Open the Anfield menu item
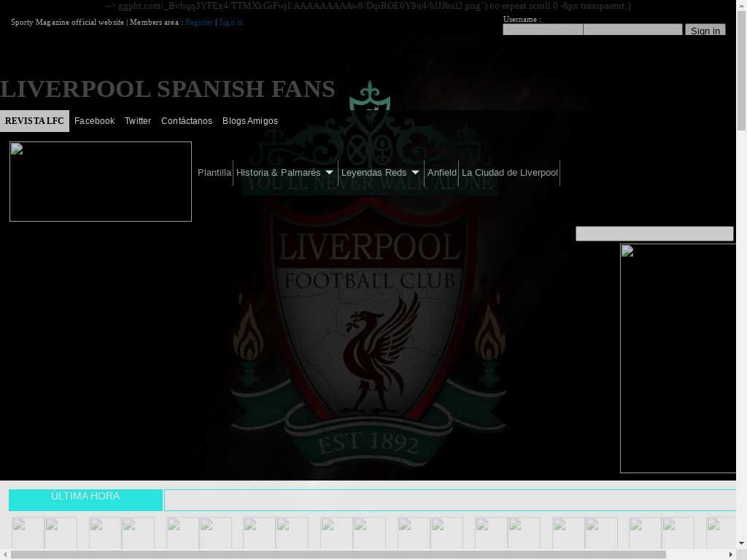The image size is (747, 560). (x=441, y=173)
